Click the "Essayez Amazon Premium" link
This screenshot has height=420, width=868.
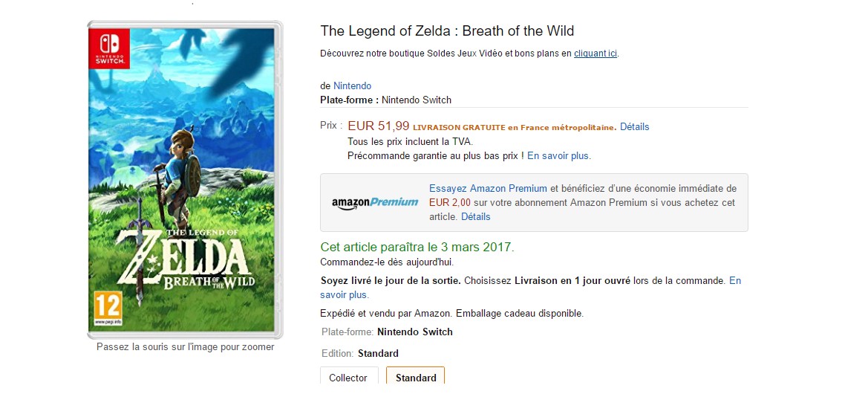click(x=488, y=189)
